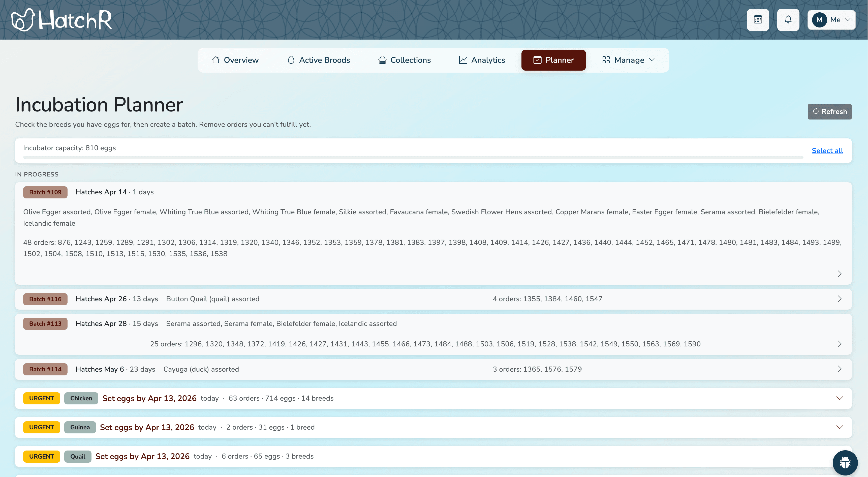Screen dimensions: 868x477
Task: Switch to the Planner tab
Action: point(553,60)
